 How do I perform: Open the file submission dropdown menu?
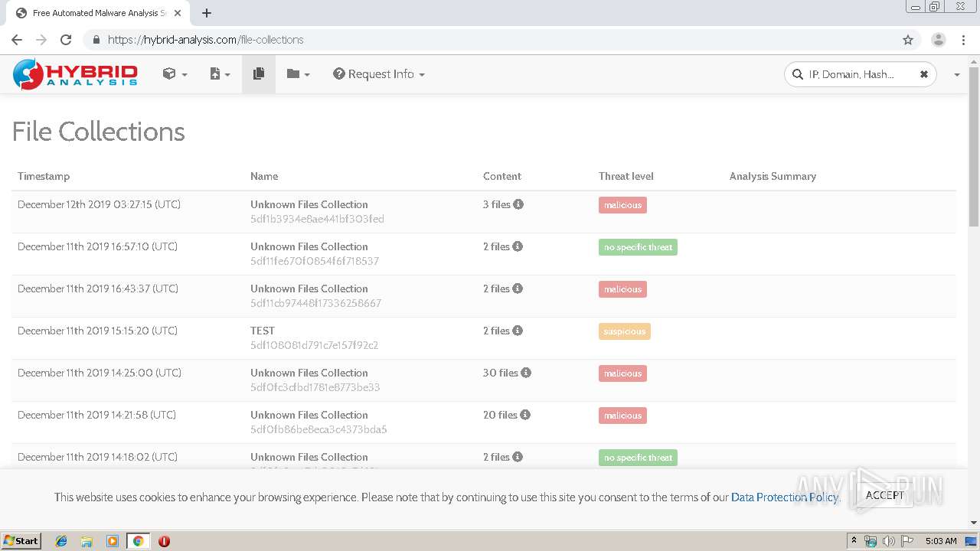[220, 74]
